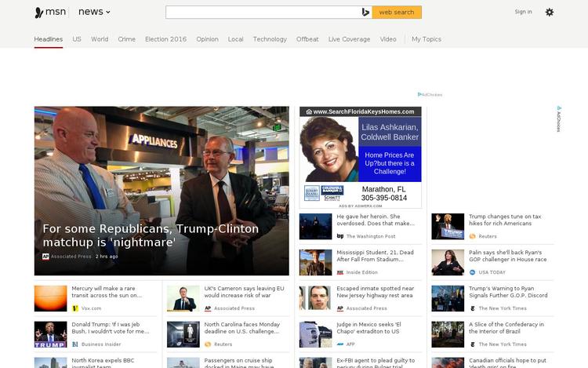
Task: Click the Associated Press icon on headline story
Action: click(x=46, y=257)
